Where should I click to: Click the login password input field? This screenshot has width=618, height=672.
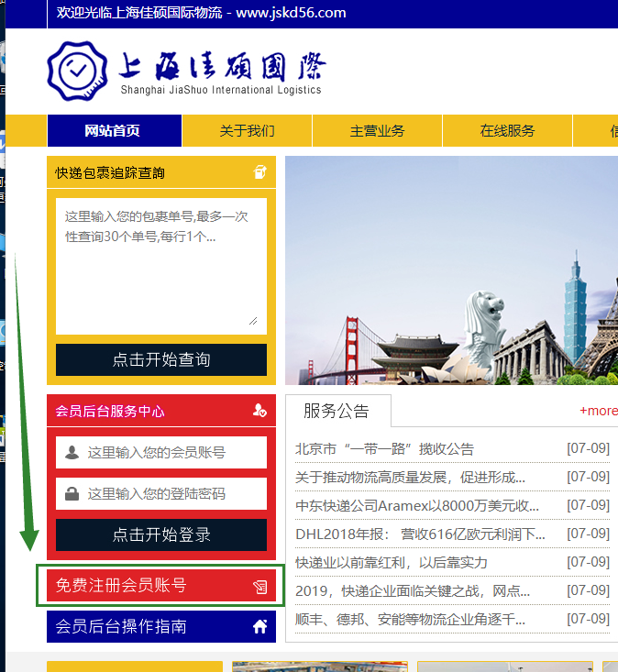click(170, 494)
